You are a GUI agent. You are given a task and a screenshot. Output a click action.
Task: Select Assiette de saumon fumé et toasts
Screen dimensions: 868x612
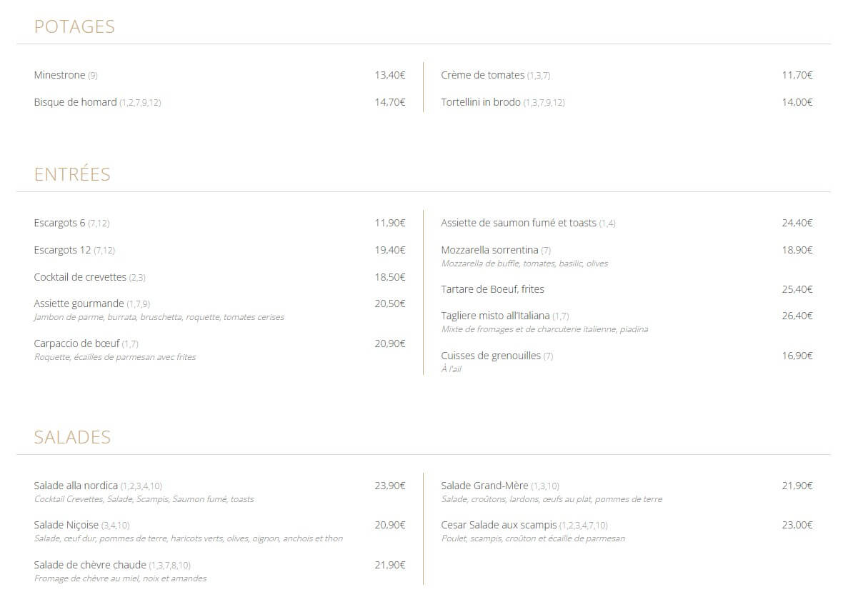519,223
